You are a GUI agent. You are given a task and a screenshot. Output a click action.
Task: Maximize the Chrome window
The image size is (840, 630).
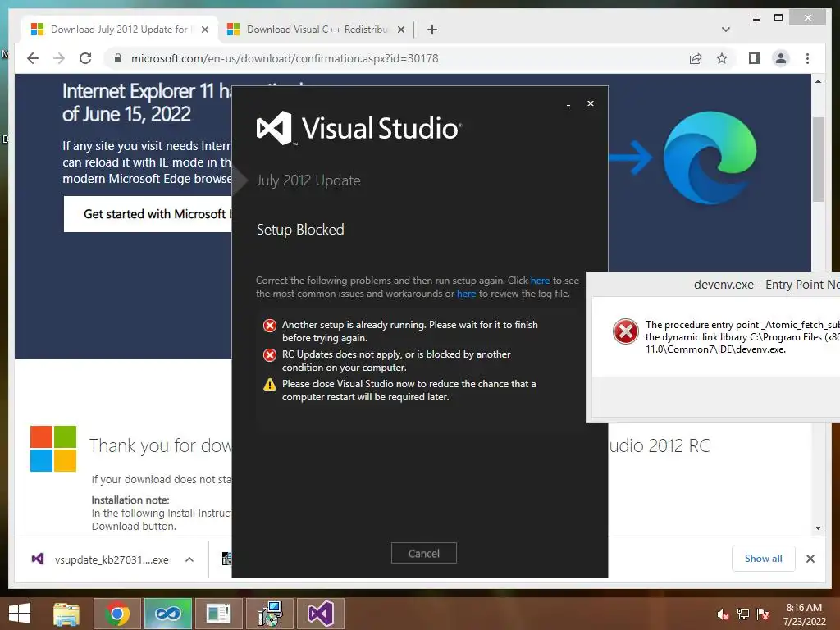coord(778,18)
